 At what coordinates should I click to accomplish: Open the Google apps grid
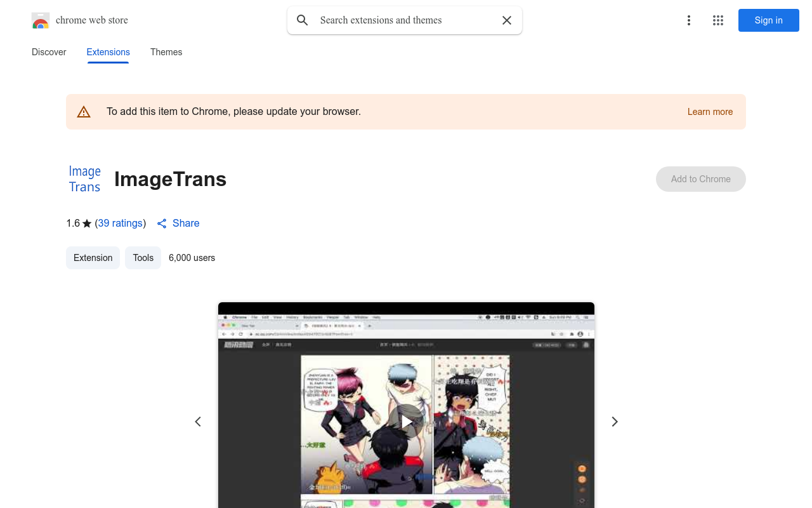pos(718,20)
